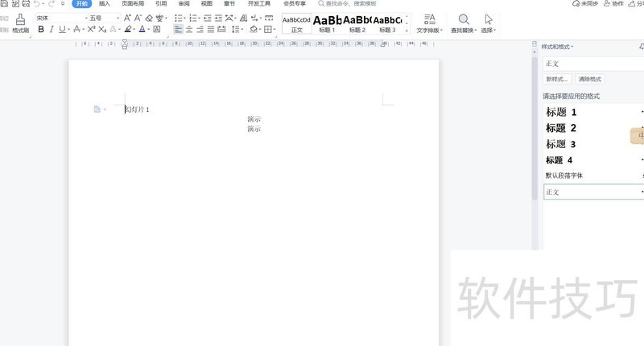Click the Format Painter (格式刷) brush icon

tap(20, 19)
